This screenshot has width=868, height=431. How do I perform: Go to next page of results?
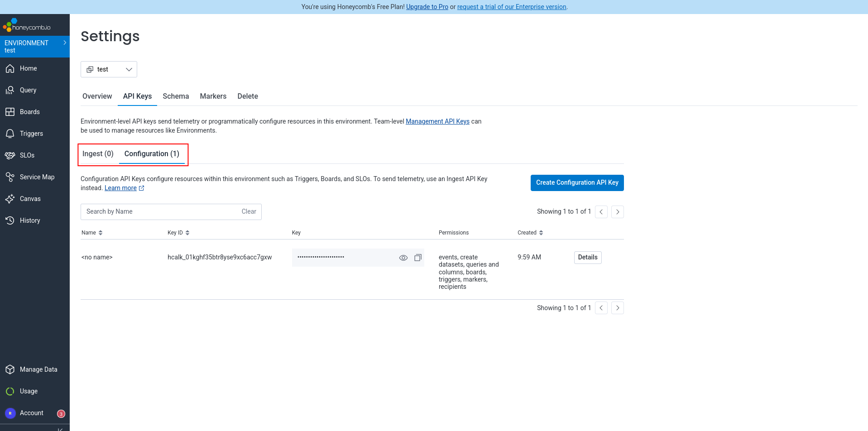pyautogui.click(x=617, y=212)
